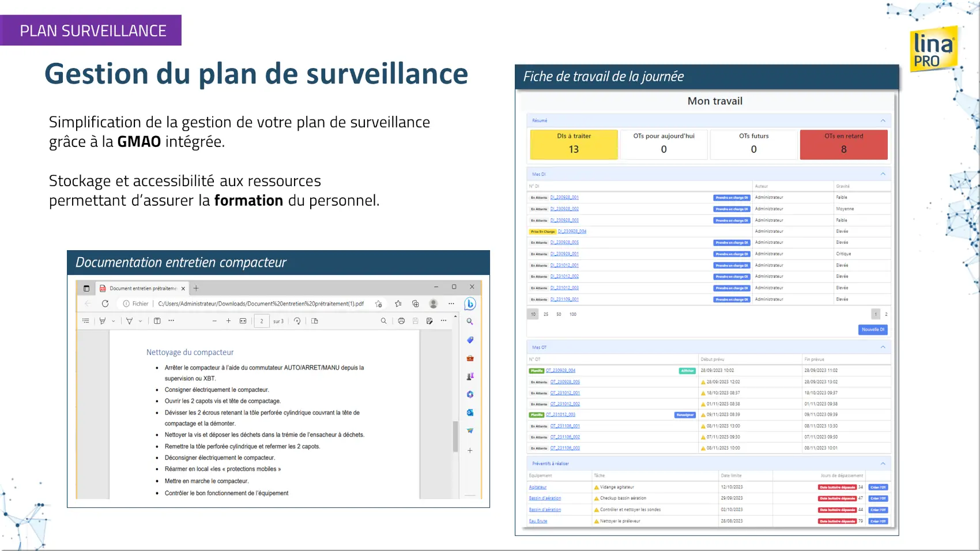The height and width of the screenshot is (551, 980).
Task: Open sidebar games chess icon
Action: point(470,376)
